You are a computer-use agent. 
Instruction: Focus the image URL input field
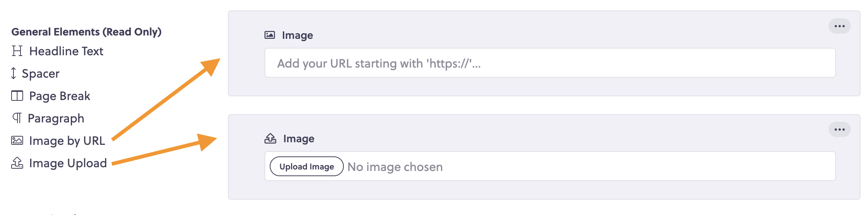(x=550, y=63)
